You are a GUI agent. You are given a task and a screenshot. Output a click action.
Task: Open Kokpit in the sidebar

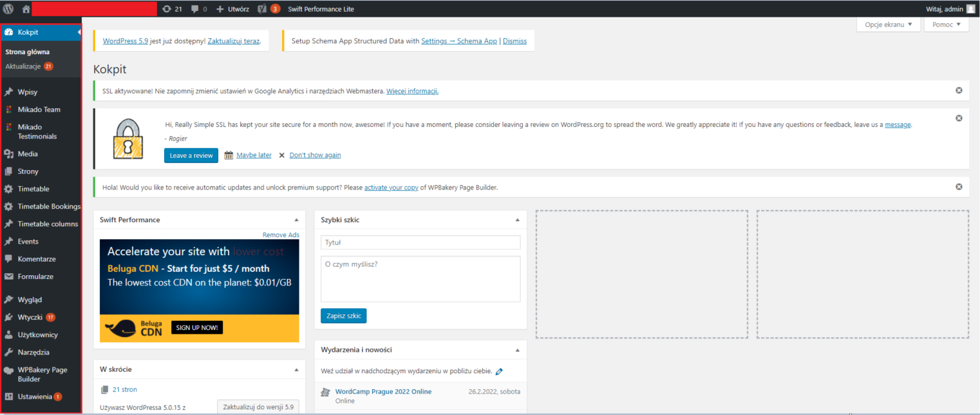tap(41, 32)
